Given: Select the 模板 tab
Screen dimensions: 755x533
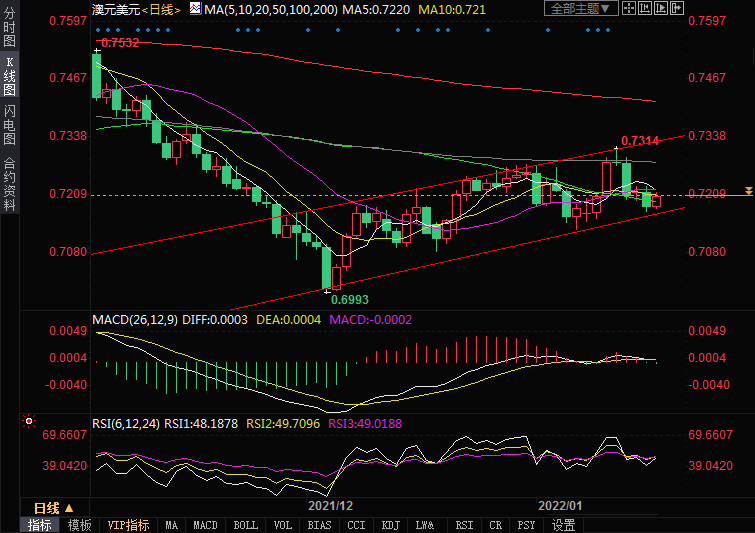Looking at the screenshot, I should click(79, 525).
